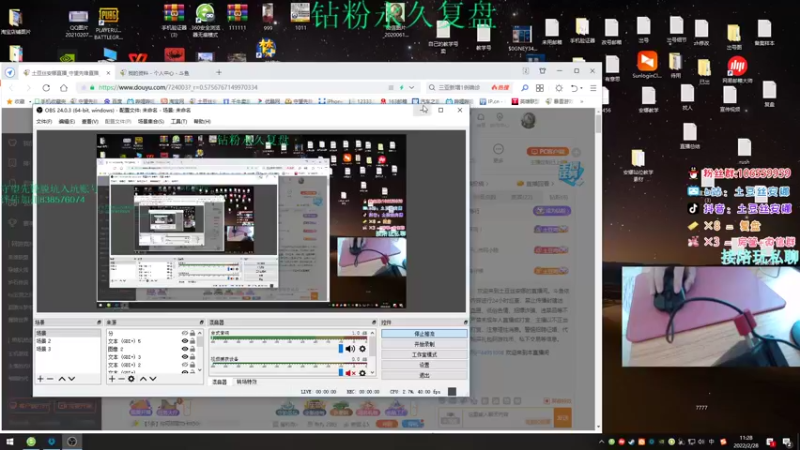This screenshot has width=800, height=450.
Task: Click the sources list scroll-up arrow
Action: click(199, 333)
